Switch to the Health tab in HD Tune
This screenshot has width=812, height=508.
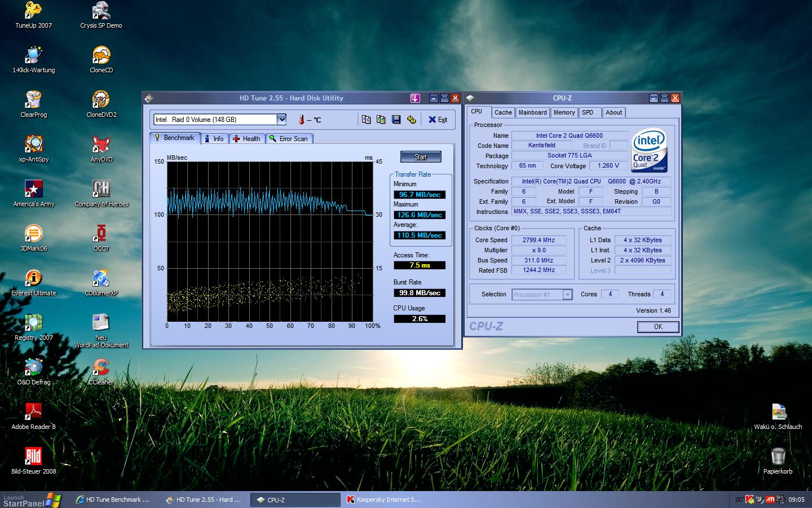[x=246, y=139]
